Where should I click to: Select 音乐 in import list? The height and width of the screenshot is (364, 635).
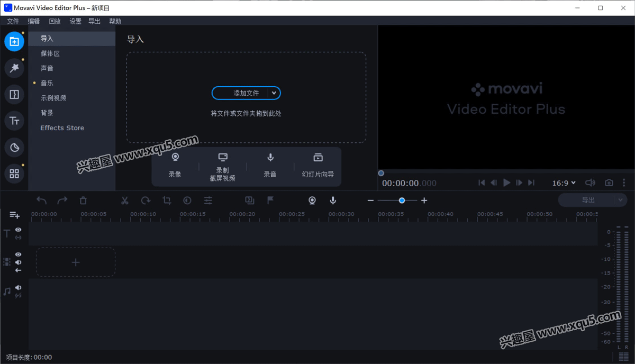[x=72, y=83]
